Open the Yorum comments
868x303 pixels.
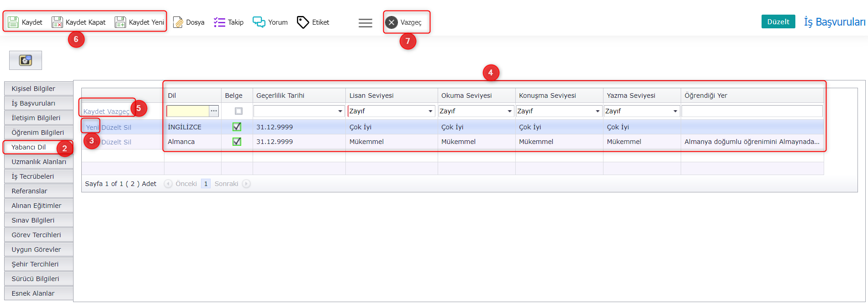pyautogui.click(x=270, y=22)
